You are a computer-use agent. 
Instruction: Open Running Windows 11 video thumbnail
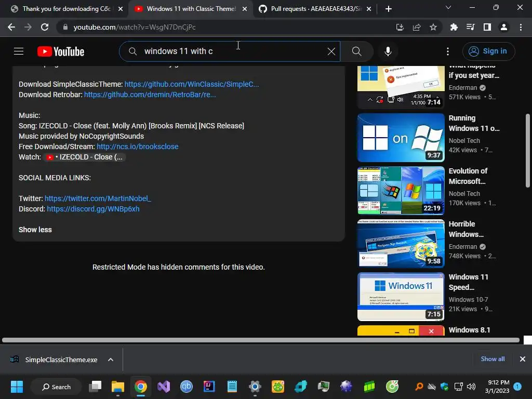(x=401, y=137)
